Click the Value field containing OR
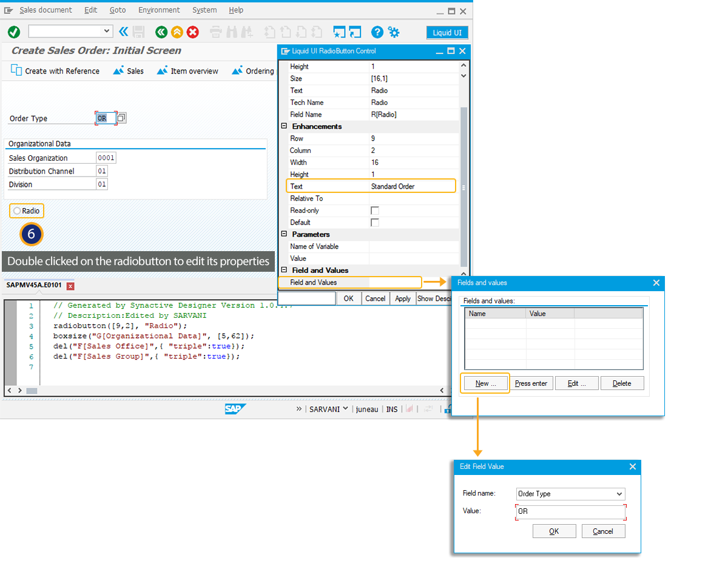The height and width of the screenshot is (586, 728). point(570,511)
